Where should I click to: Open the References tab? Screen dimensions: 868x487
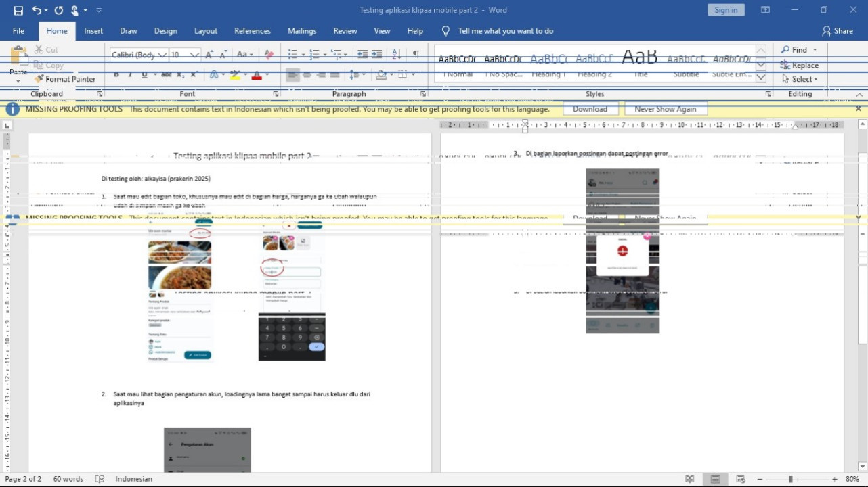[x=252, y=31]
